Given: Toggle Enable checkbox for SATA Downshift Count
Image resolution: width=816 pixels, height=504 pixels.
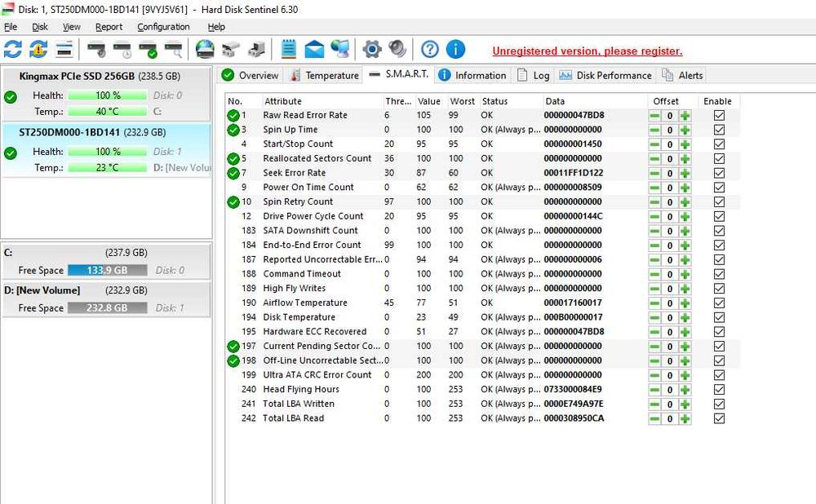Looking at the screenshot, I should [x=719, y=231].
